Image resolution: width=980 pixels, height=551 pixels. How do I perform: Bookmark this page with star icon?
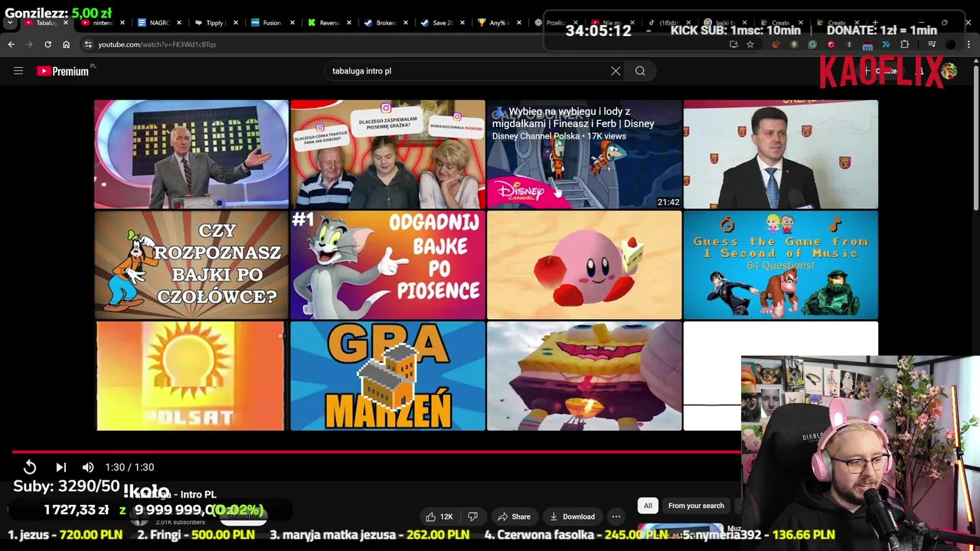(750, 44)
